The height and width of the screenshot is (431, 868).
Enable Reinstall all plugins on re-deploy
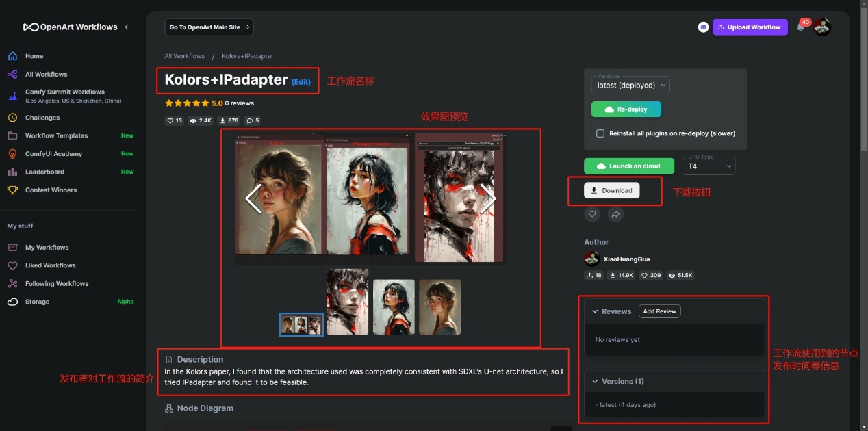[600, 133]
